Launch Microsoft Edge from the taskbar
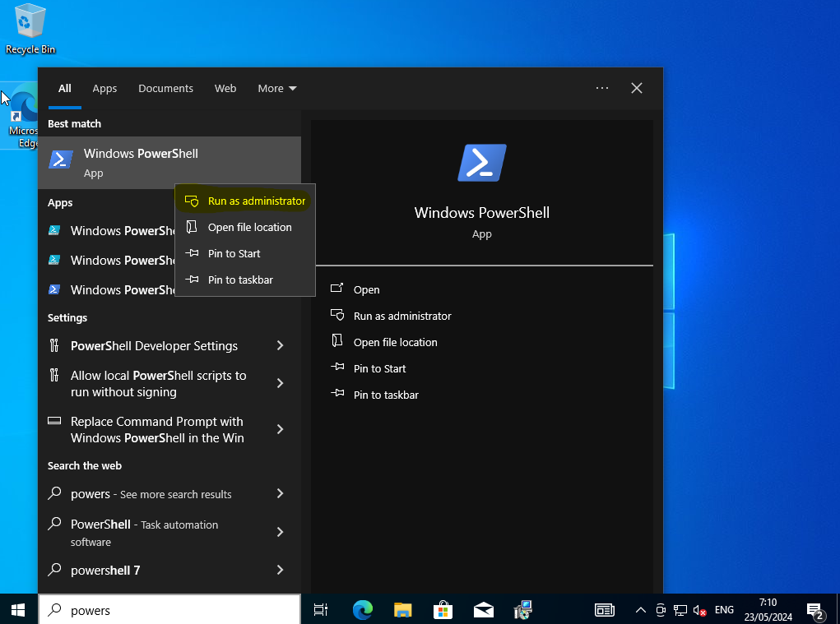The width and height of the screenshot is (840, 624). (363, 609)
